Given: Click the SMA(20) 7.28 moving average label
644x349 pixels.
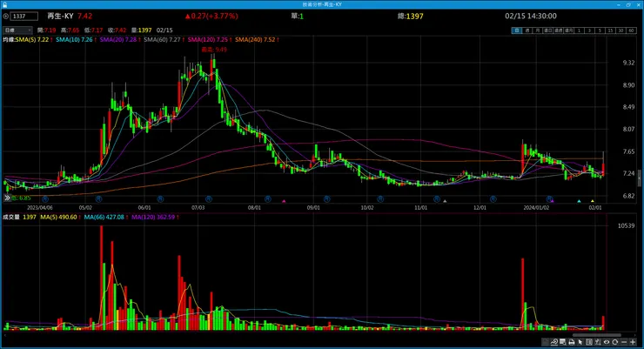Looking at the screenshot, I should click(120, 40).
